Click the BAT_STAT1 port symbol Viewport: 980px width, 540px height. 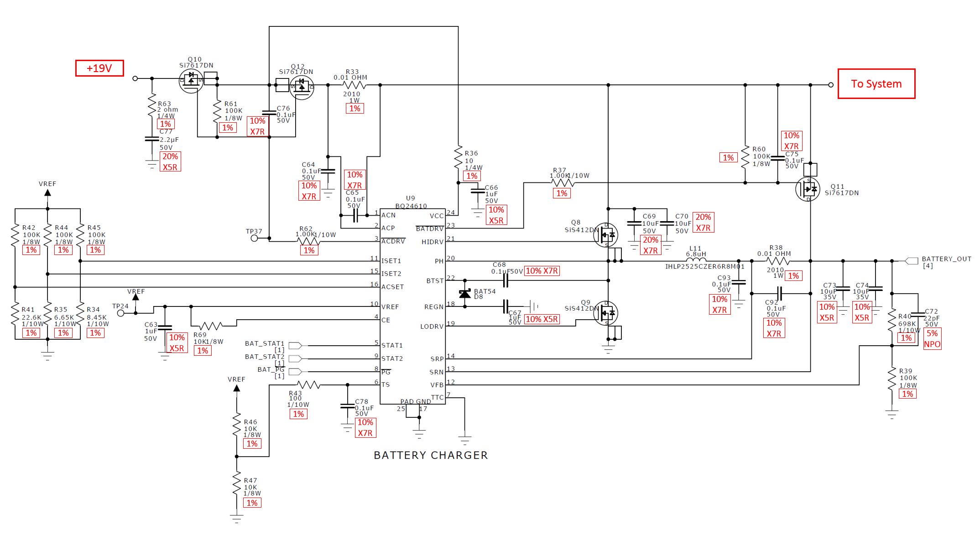pos(295,345)
